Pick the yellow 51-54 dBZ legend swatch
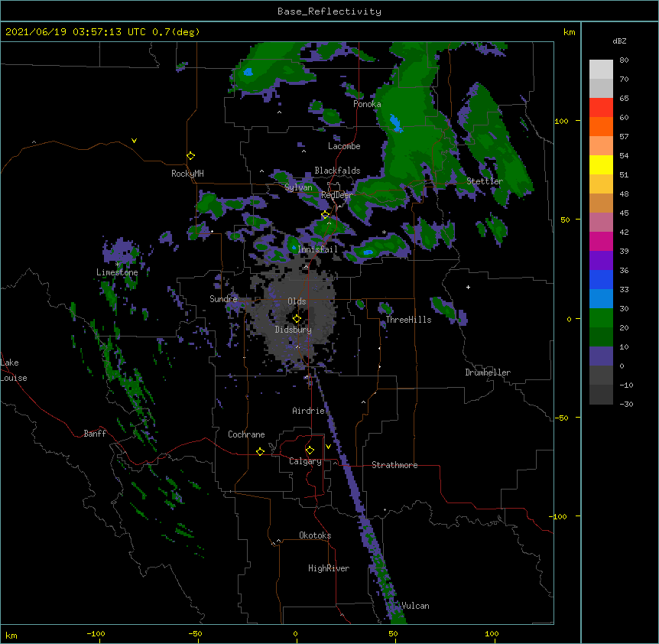 601,164
